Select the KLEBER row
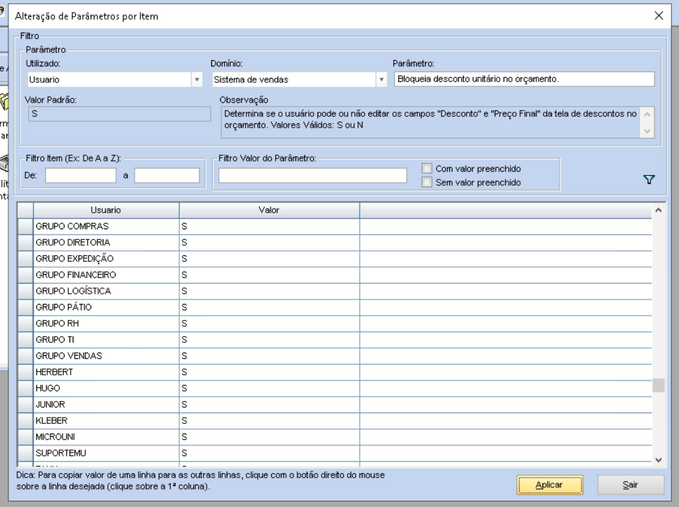 click(335, 421)
